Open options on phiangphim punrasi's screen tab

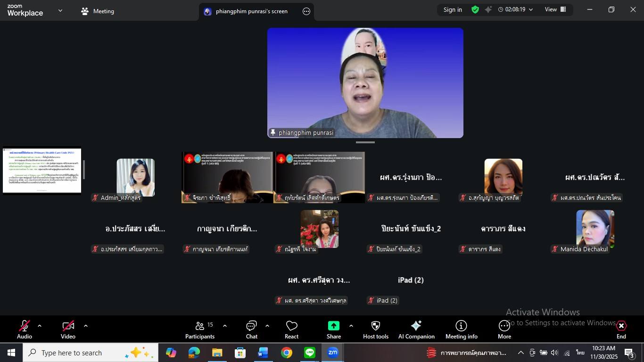[306, 12]
